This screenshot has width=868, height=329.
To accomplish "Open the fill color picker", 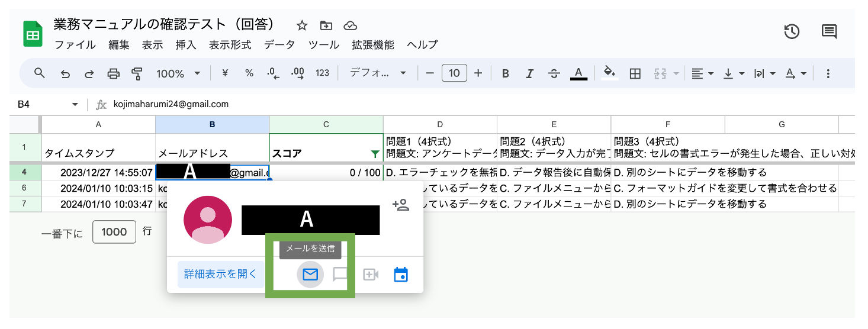I will tap(610, 73).
